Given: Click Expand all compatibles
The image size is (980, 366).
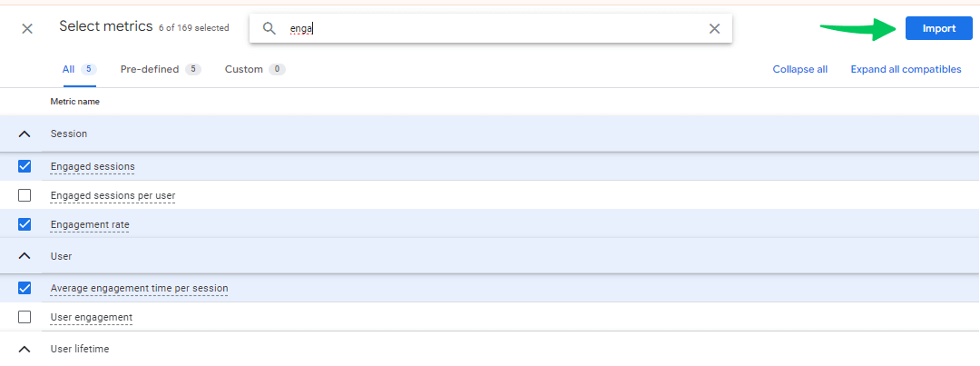Looking at the screenshot, I should (906, 69).
